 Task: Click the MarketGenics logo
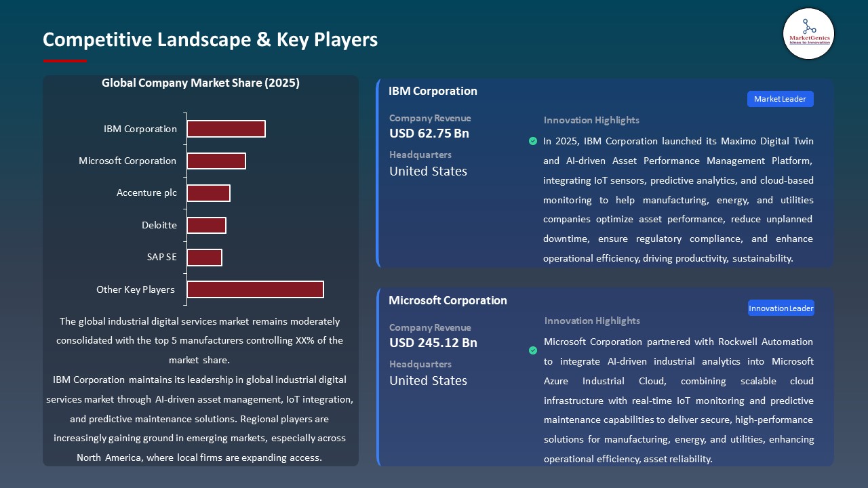pos(808,34)
